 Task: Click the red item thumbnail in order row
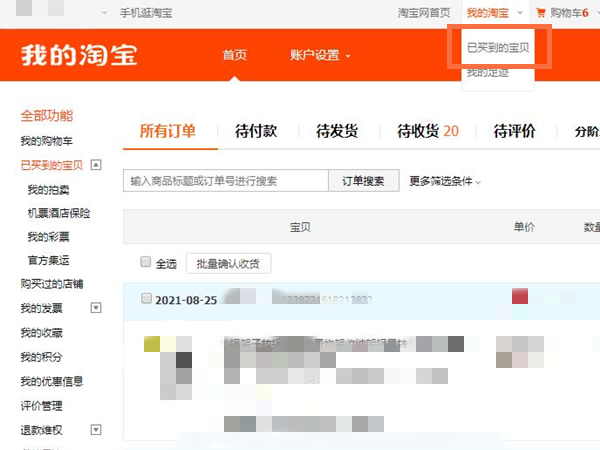click(x=519, y=296)
